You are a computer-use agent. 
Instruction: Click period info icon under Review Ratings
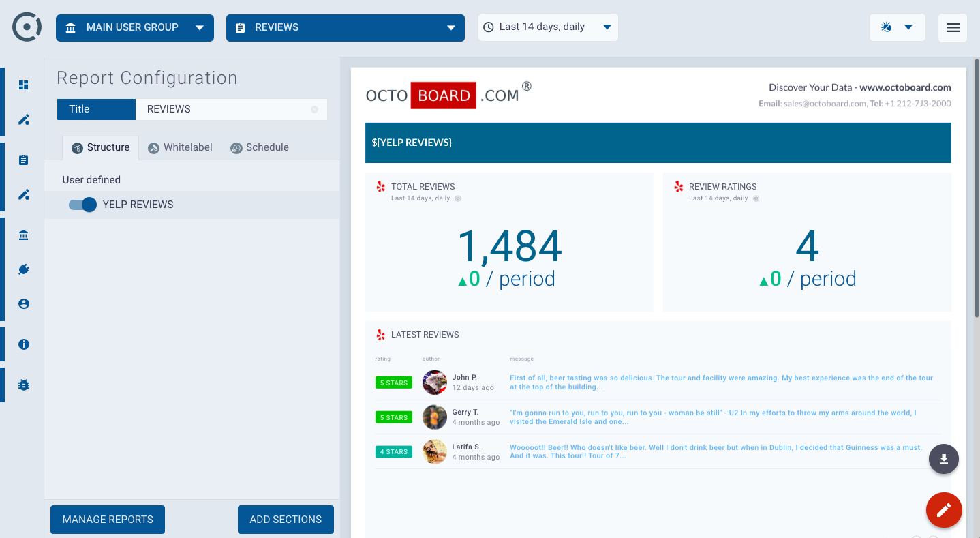[756, 198]
